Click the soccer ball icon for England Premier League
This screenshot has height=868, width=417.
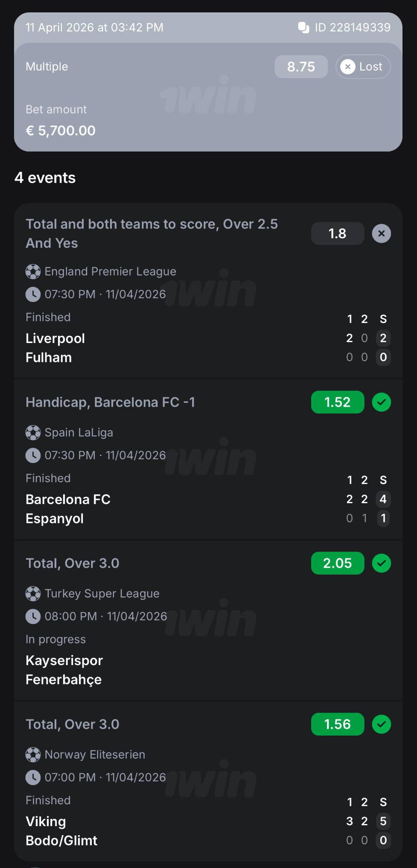coord(33,272)
